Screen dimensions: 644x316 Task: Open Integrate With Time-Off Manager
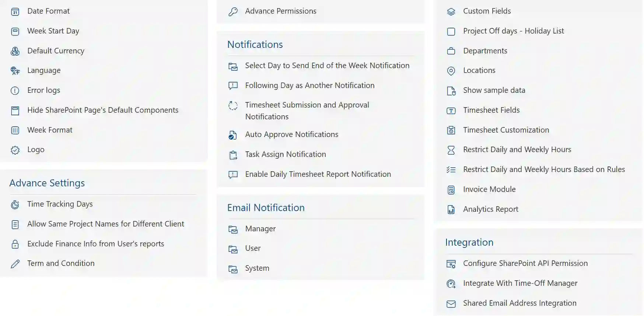520,283
